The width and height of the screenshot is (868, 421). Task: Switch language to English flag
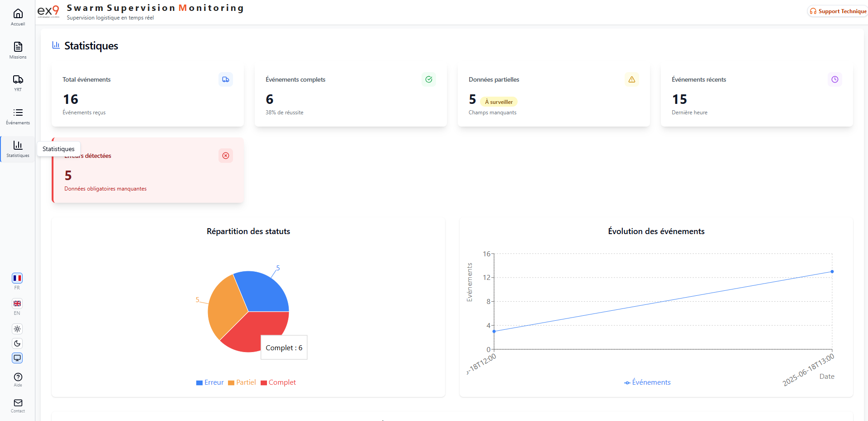tap(17, 304)
